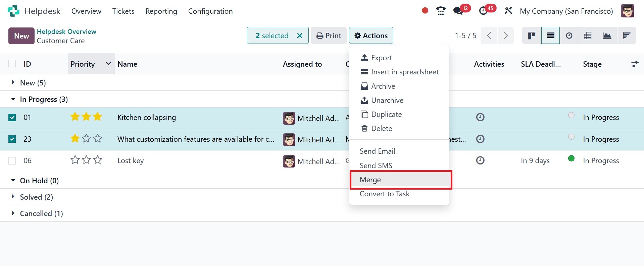Set third priority star on ticket 23
The image size is (644, 266).
pos(98,138)
